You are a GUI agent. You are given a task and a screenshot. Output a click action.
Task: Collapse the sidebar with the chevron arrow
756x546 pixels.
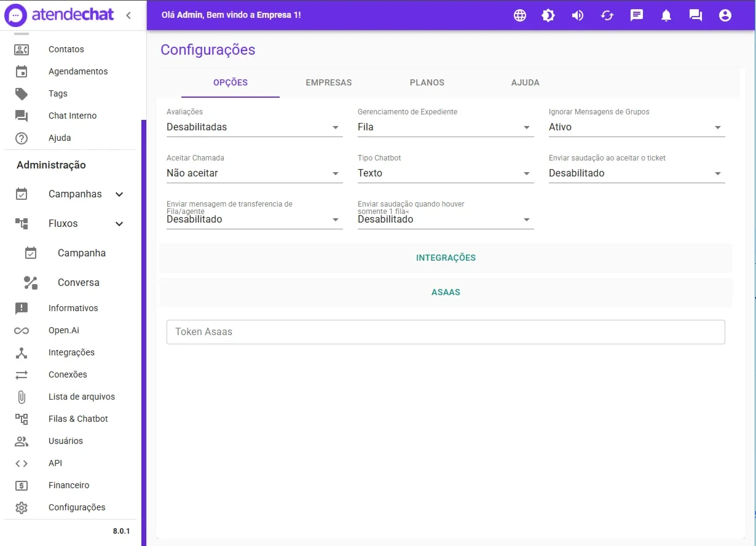pyautogui.click(x=128, y=15)
